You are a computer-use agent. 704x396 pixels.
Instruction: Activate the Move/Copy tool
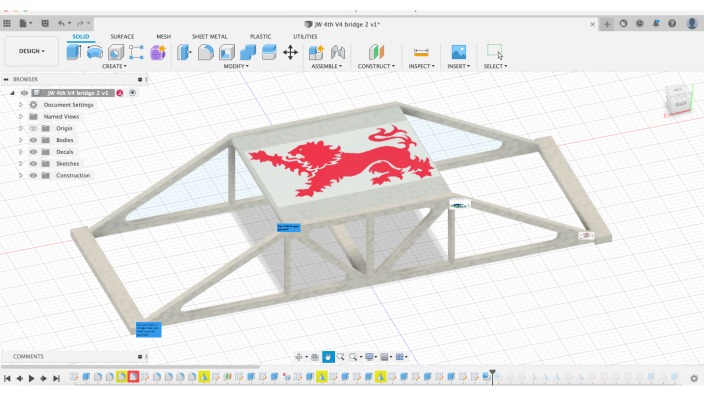pos(290,53)
